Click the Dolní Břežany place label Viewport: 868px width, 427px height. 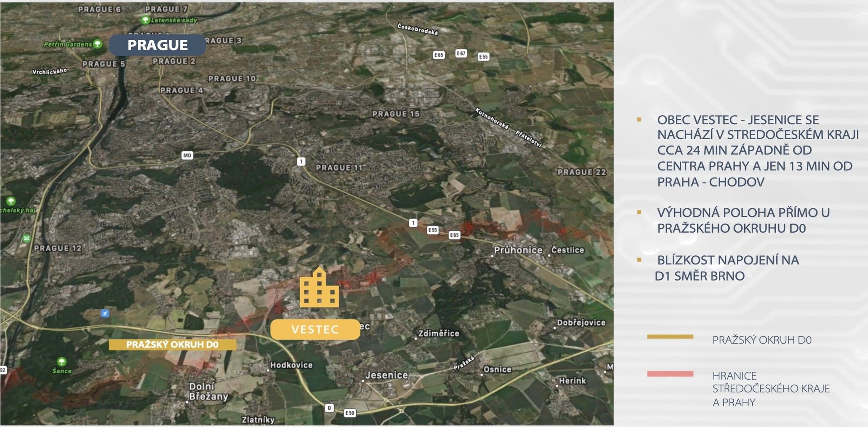click(208, 391)
